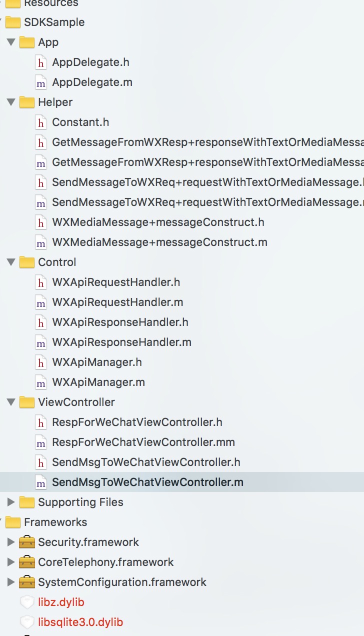Click the libsqlite3.0.dylib file icon
The image size is (364, 636).
tap(27, 622)
